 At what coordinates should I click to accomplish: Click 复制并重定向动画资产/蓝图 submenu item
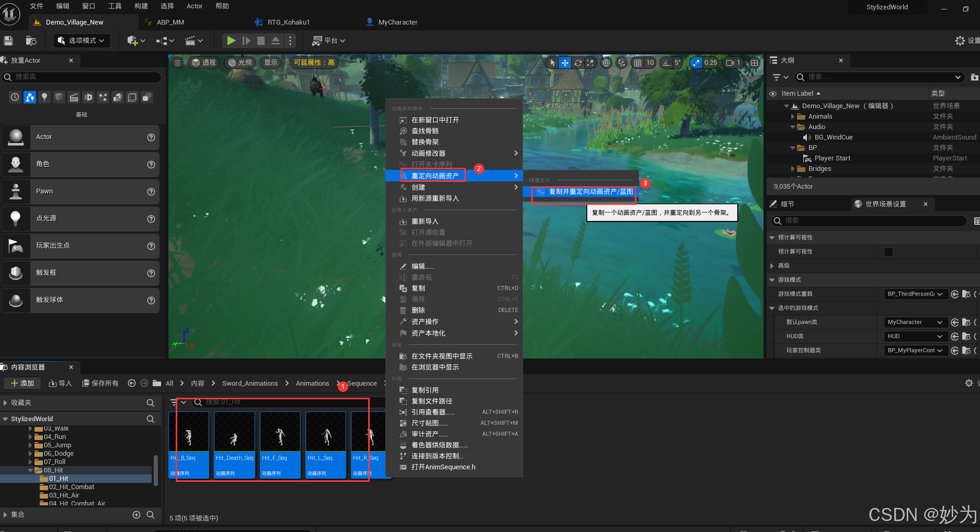pos(580,192)
